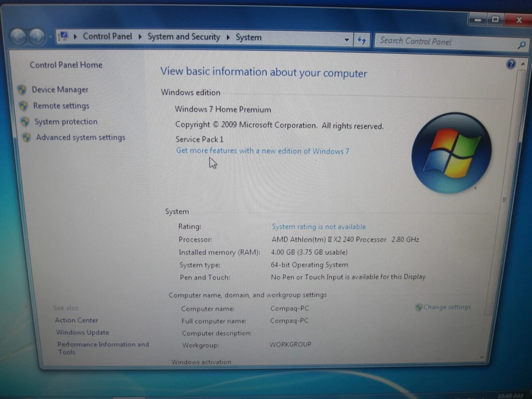This screenshot has width=532, height=399.
Task: Open Device Manager from the sidebar
Action: coord(60,89)
